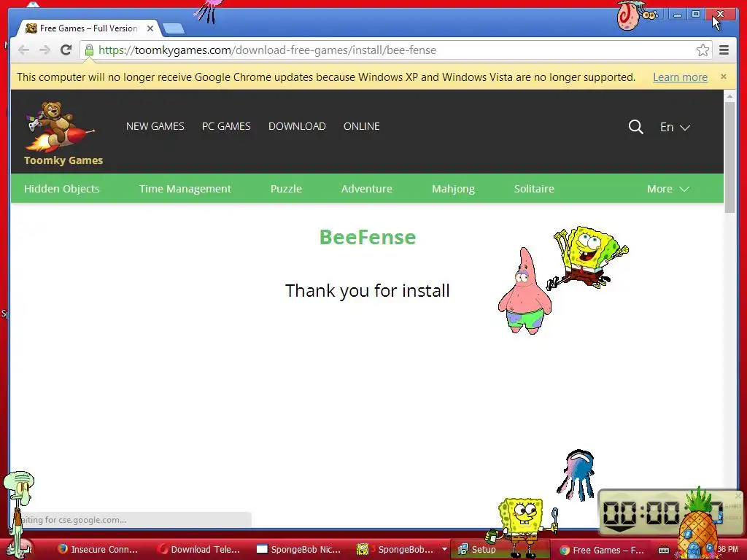
Task: Open the DOWNLOAD menu item
Action: (x=297, y=126)
